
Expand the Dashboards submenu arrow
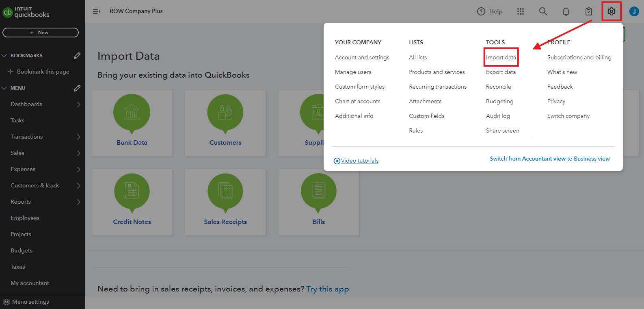(x=78, y=104)
